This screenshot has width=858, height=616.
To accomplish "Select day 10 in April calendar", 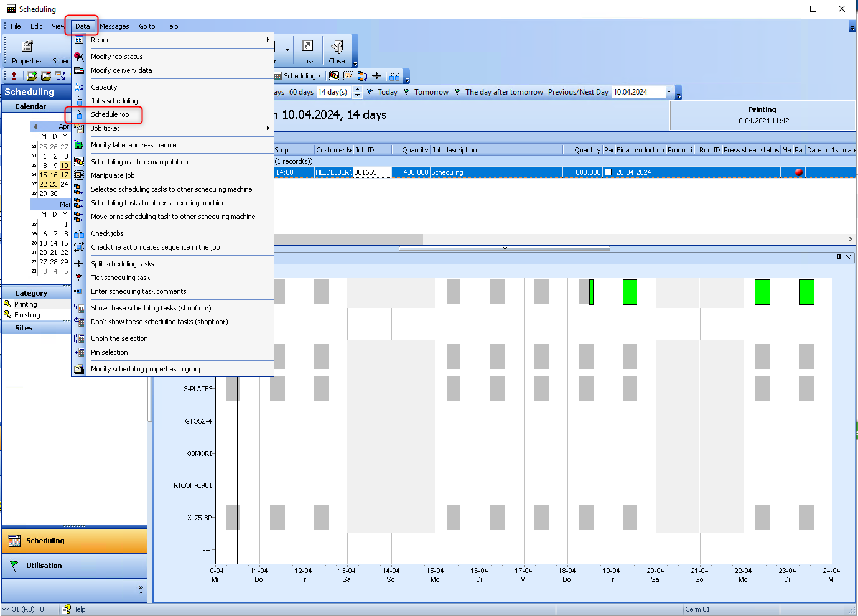I will pyautogui.click(x=64, y=166).
